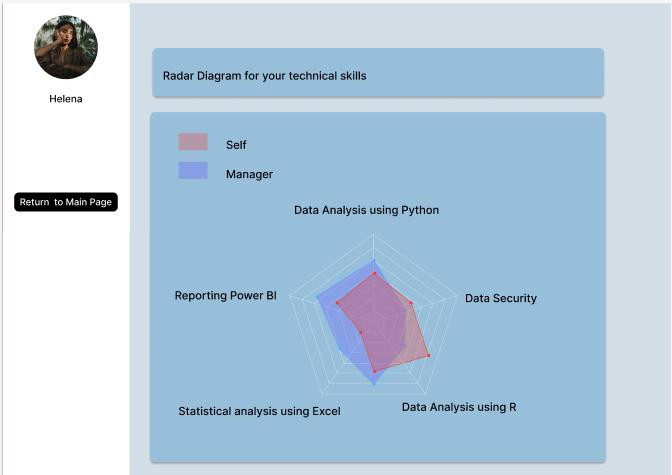Select the Statistical analysis using Excel label
Screen dimensions: 672x475
pos(259,411)
